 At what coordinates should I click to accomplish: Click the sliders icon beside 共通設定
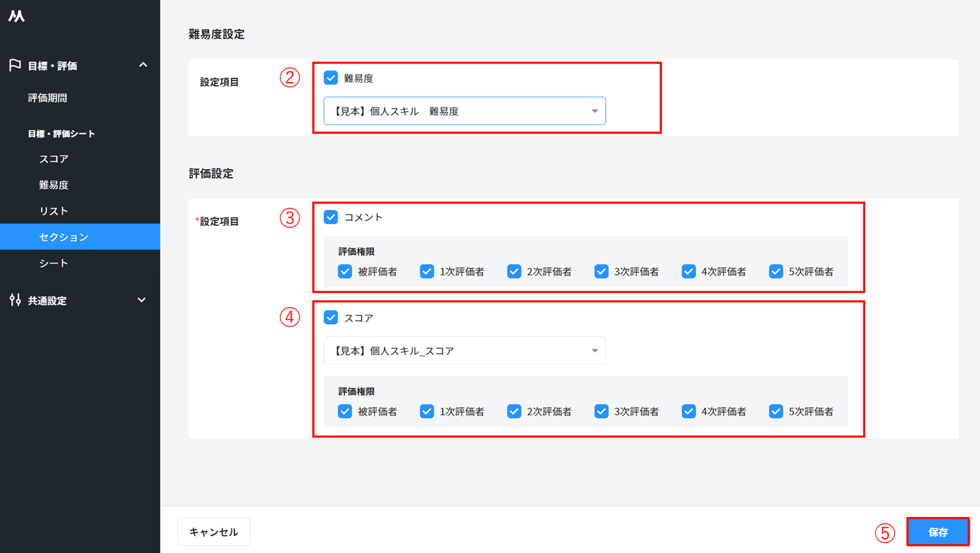click(x=15, y=300)
